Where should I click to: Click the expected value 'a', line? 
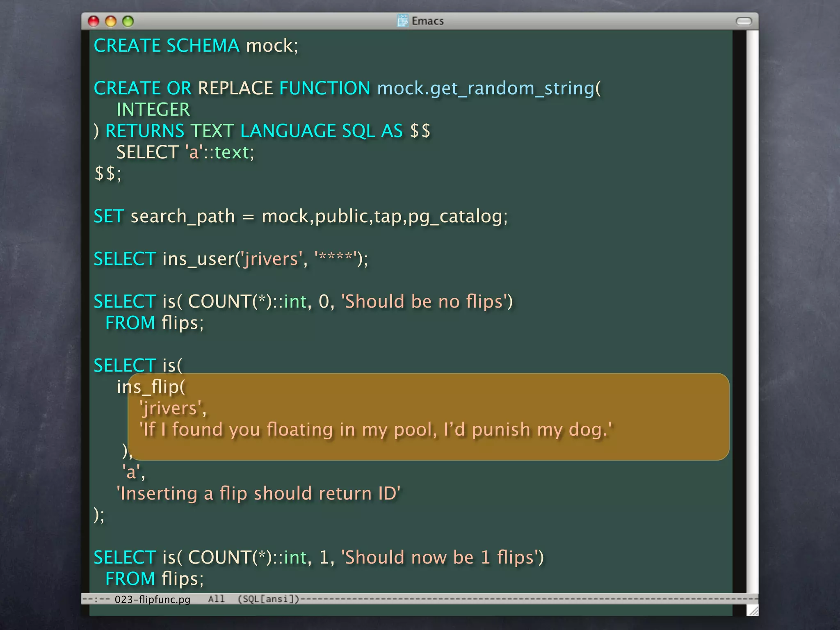point(134,472)
